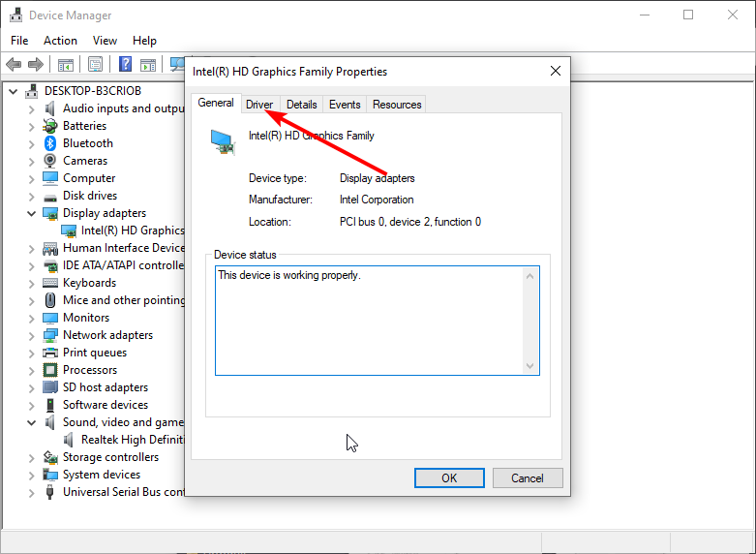
Task: Select the Print queues tree item label
Action: pyautogui.click(x=95, y=353)
